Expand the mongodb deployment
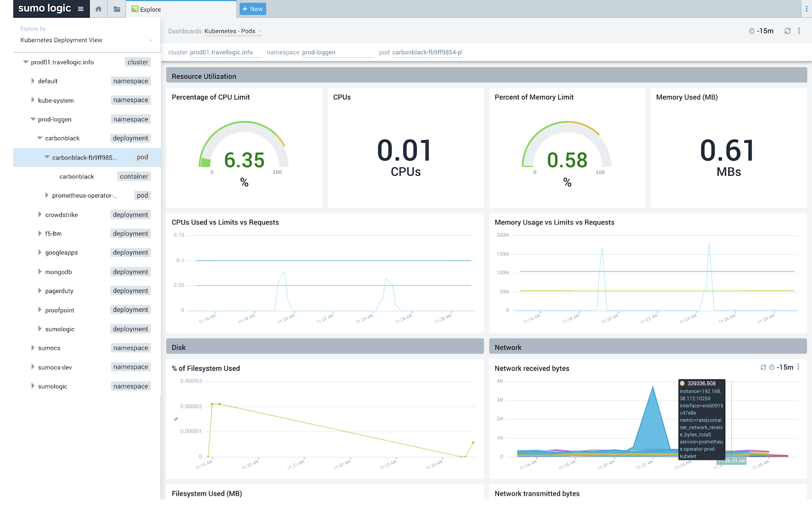The width and height of the screenshot is (812, 515). coord(40,272)
